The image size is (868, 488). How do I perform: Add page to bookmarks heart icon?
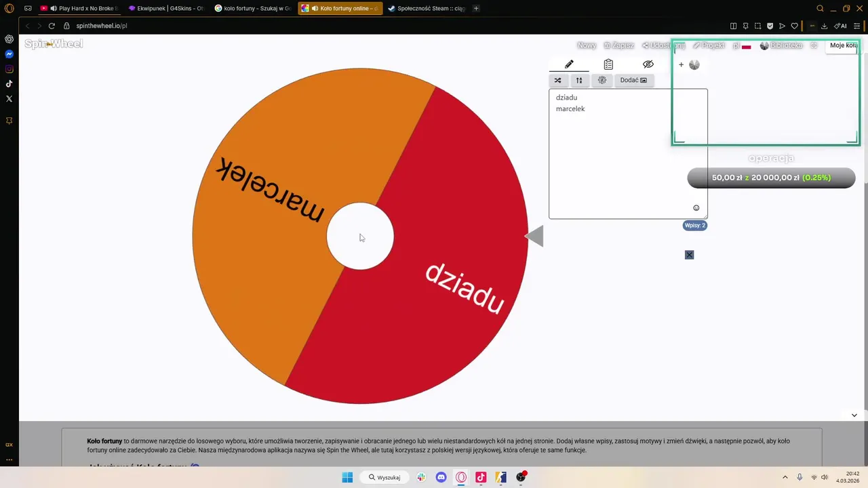[794, 26]
